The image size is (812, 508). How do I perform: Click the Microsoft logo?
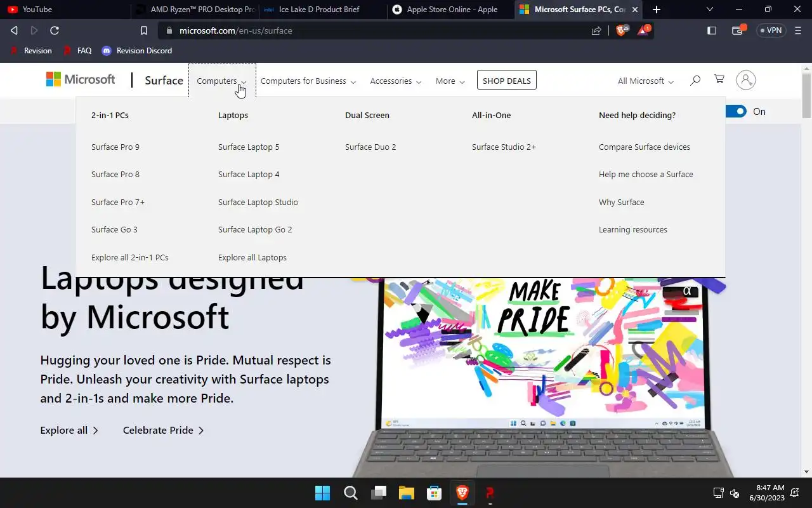pos(81,79)
